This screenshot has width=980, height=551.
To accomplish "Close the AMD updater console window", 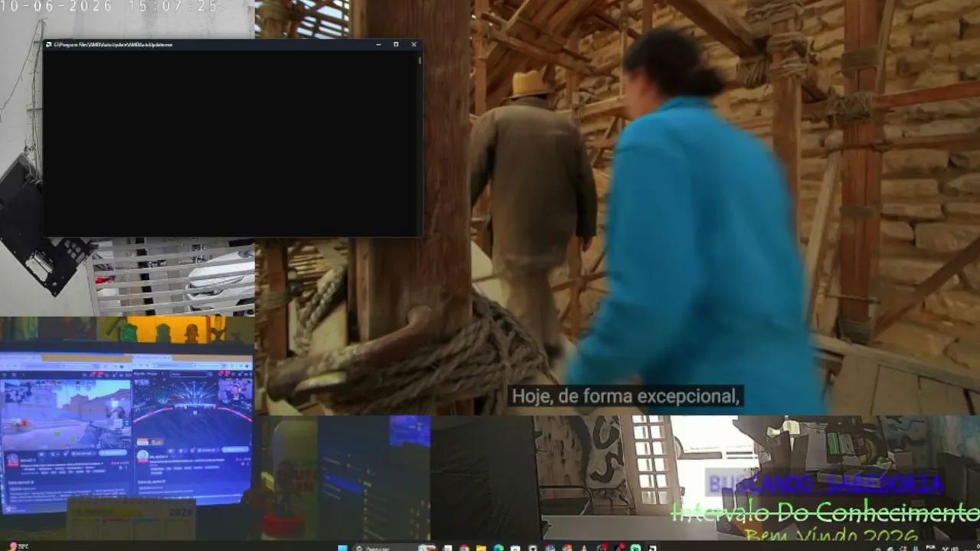I will pyautogui.click(x=413, y=44).
